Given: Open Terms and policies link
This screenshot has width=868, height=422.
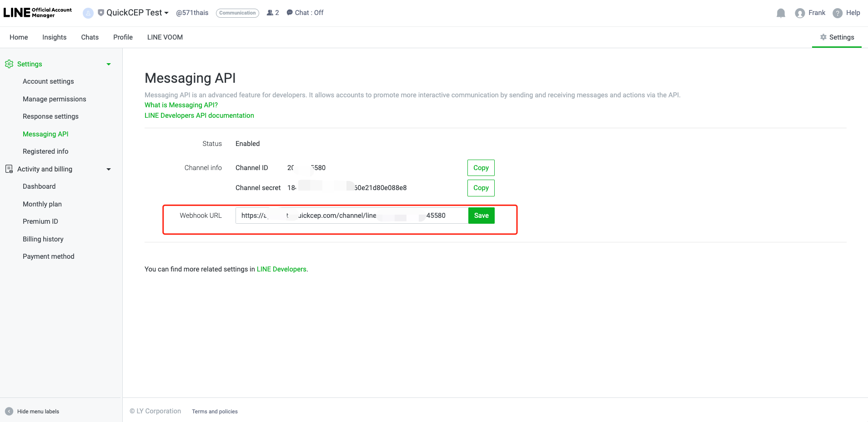Looking at the screenshot, I should (215, 412).
